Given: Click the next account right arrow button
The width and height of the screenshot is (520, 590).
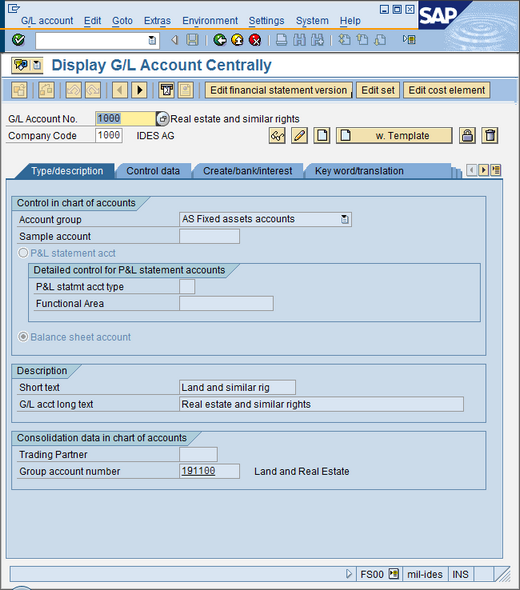Looking at the screenshot, I should [139, 90].
